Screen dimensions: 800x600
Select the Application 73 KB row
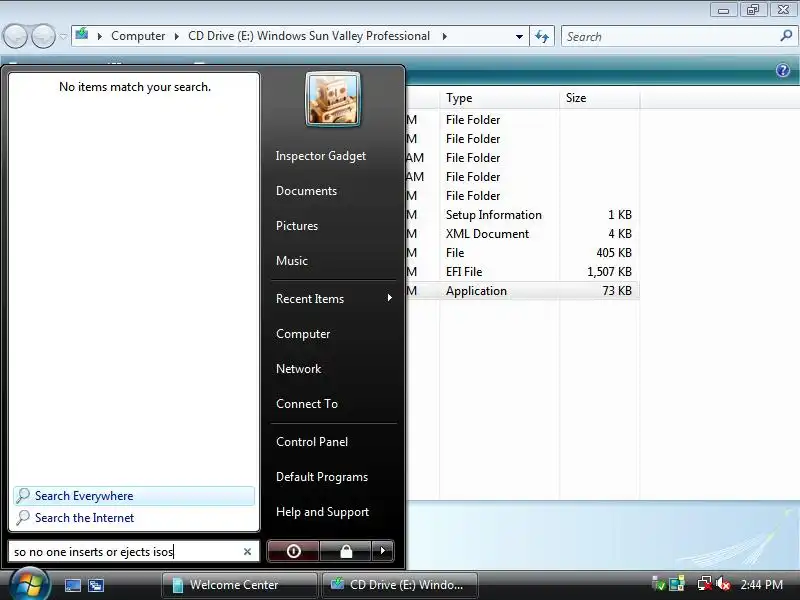[523, 291]
